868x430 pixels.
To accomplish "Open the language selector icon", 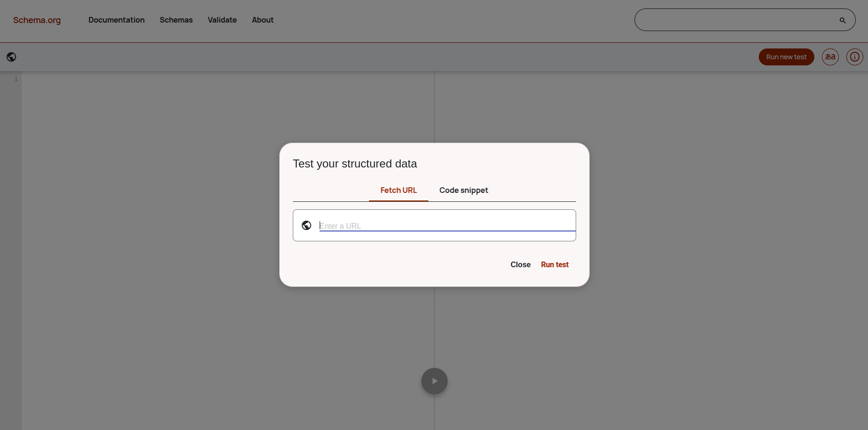I will tap(830, 56).
